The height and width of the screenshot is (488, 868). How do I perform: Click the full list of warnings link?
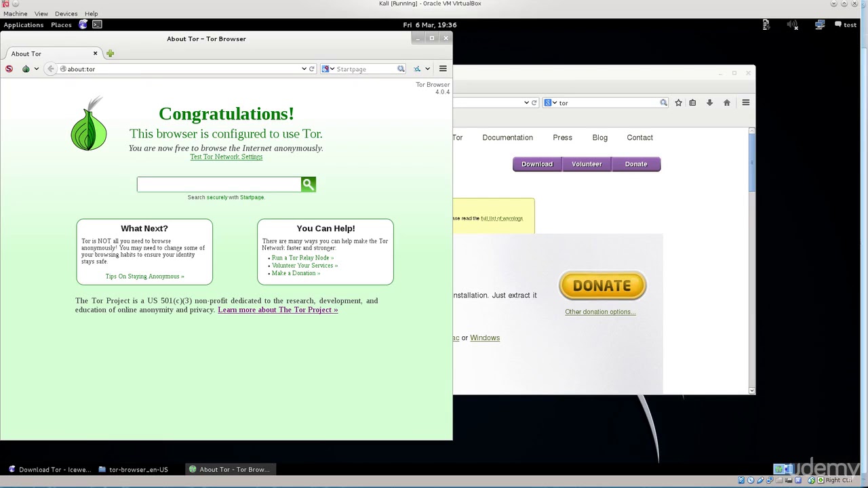(502, 218)
